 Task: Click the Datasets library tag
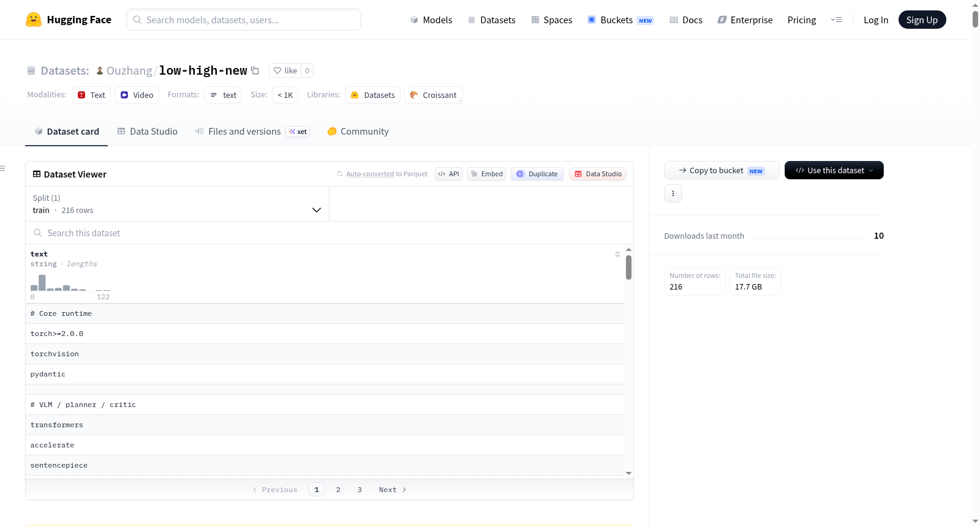click(372, 95)
